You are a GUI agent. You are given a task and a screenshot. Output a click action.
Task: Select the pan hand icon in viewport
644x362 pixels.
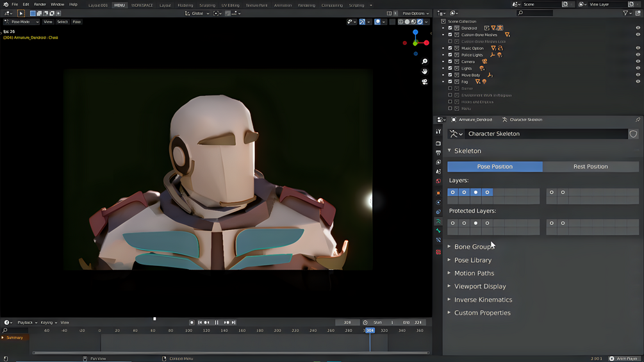tap(424, 72)
